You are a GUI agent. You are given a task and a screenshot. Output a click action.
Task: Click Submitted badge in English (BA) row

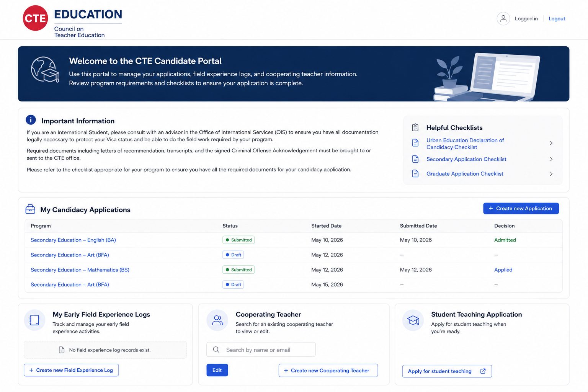(x=238, y=240)
